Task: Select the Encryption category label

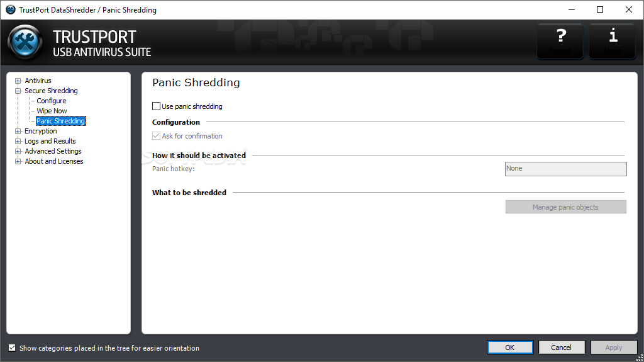Action: (41, 131)
